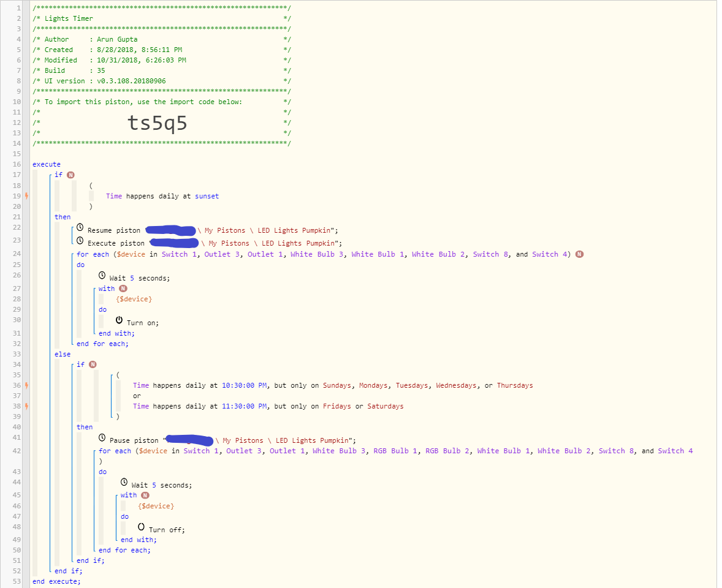Click the clock icon before Pause piston
Screen dimensions: 722x588
102,437
